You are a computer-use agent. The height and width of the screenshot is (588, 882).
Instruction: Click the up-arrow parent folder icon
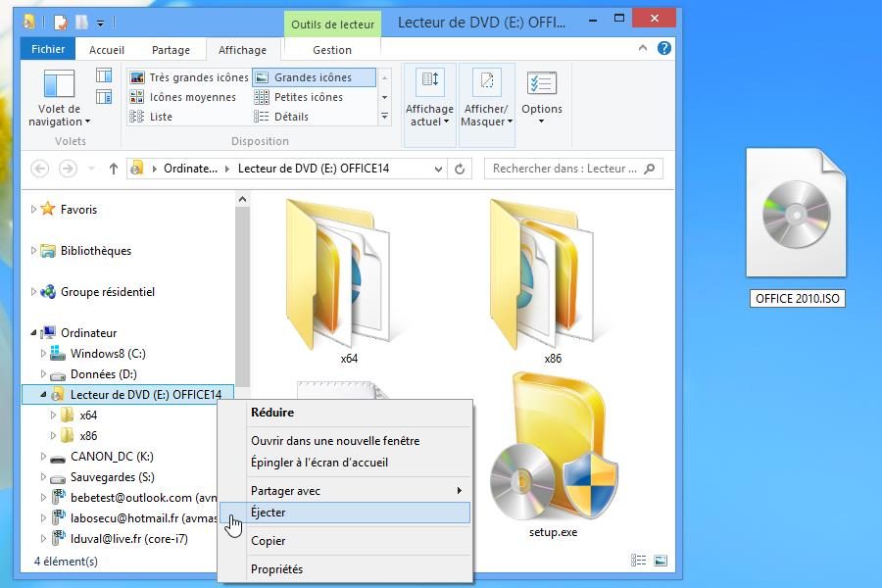pos(114,169)
